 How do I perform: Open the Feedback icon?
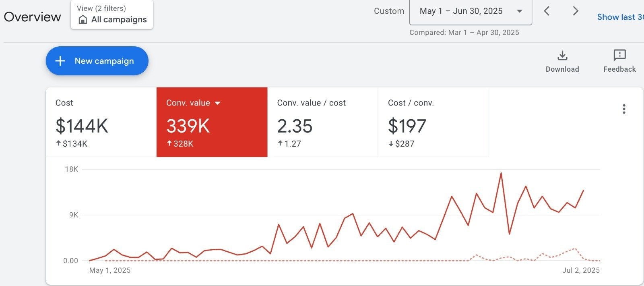coord(619,55)
